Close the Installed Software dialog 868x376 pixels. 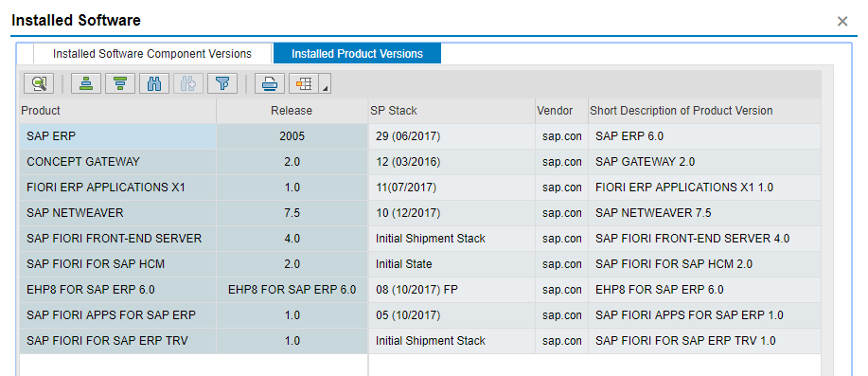[842, 22]
